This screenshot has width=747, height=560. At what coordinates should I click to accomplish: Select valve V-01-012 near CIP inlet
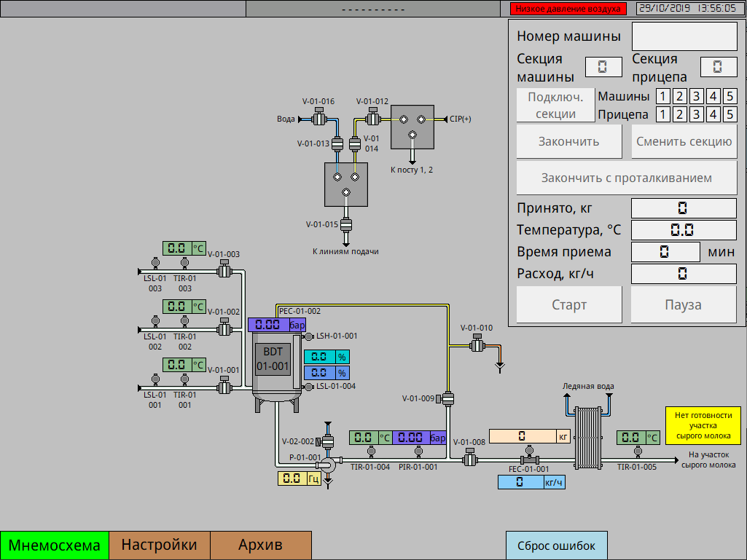[372, 118]
